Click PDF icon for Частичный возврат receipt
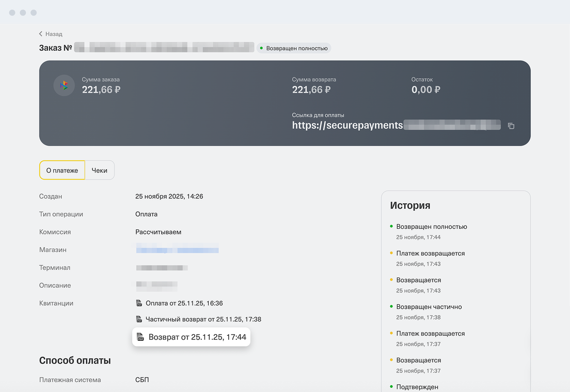 coord(139,319)
